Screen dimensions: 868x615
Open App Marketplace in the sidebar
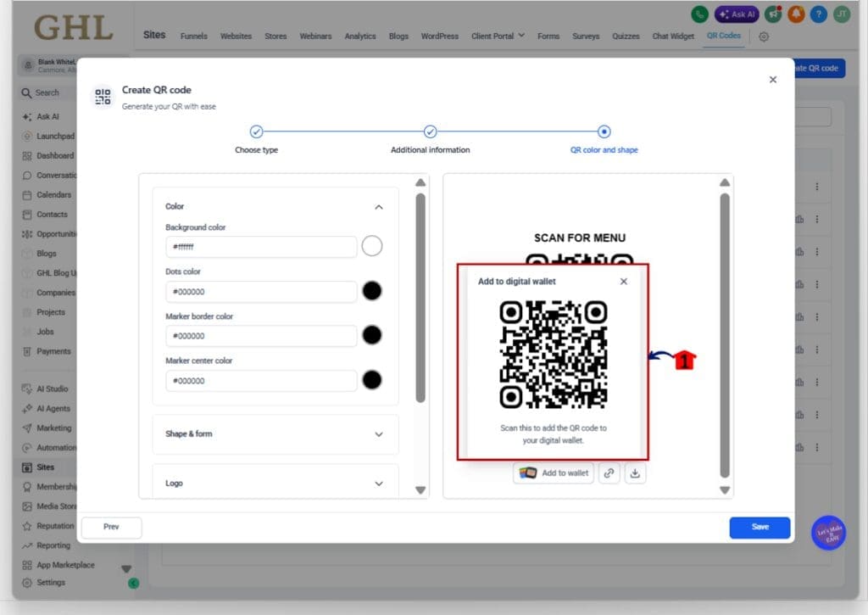[58, 565]
